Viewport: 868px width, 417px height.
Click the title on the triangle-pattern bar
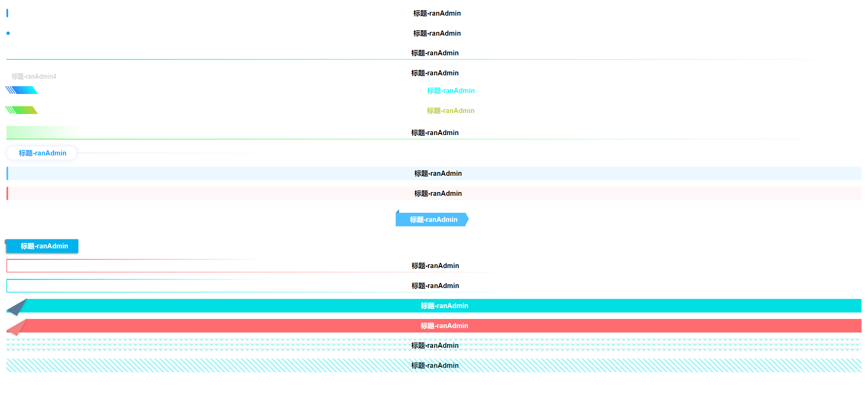coord(435,345)
